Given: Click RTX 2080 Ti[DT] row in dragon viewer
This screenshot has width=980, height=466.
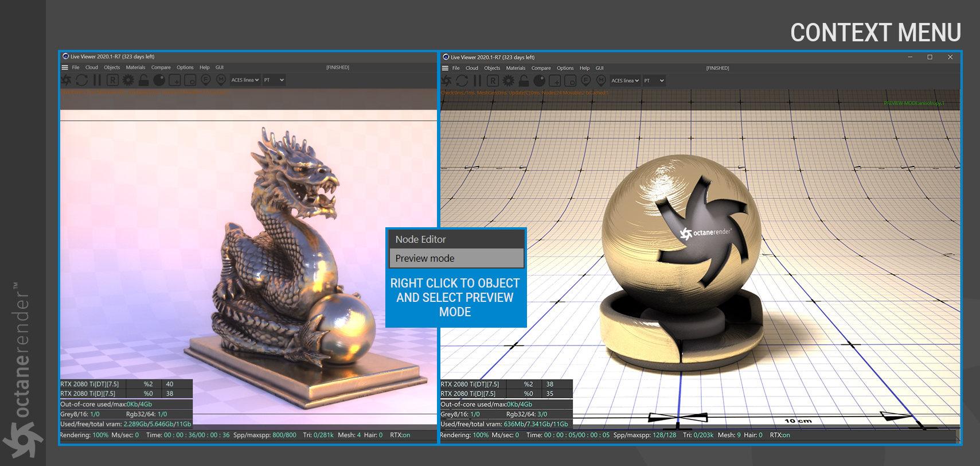Looking at the screenshot, I should [126, 384].
